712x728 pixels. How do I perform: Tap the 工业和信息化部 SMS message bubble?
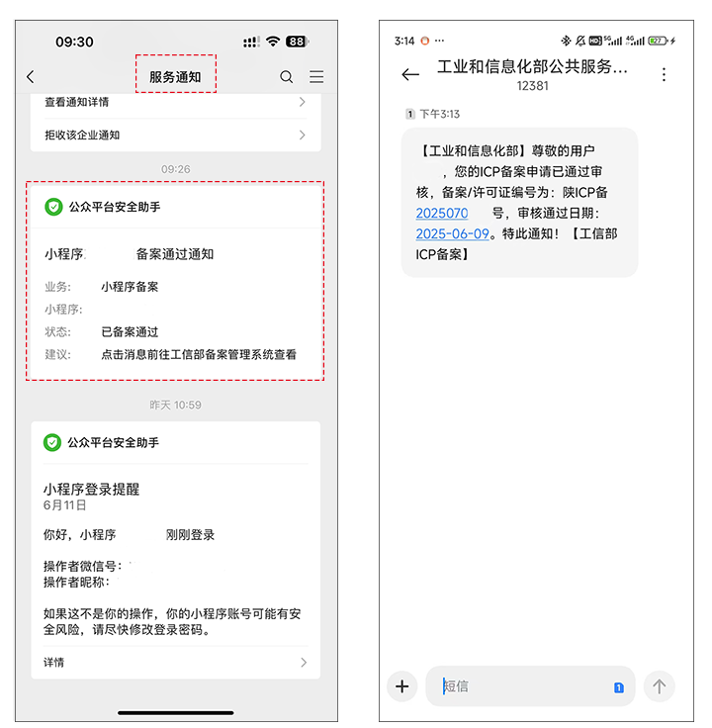click(x=519, y=203)
